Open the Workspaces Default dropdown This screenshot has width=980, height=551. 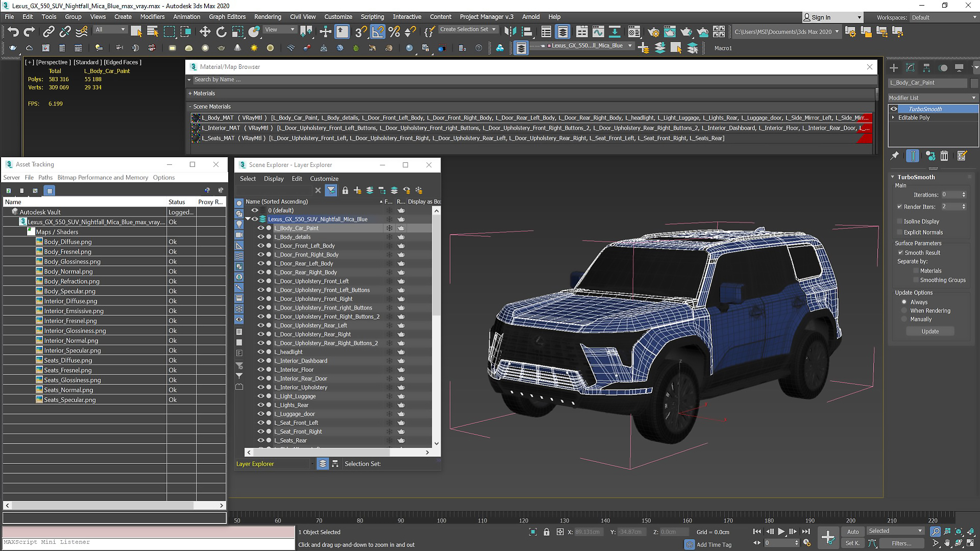pos(944,17)
